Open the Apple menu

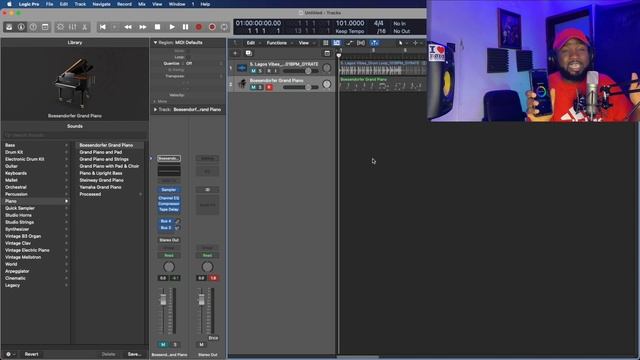(x=9, y=4)
